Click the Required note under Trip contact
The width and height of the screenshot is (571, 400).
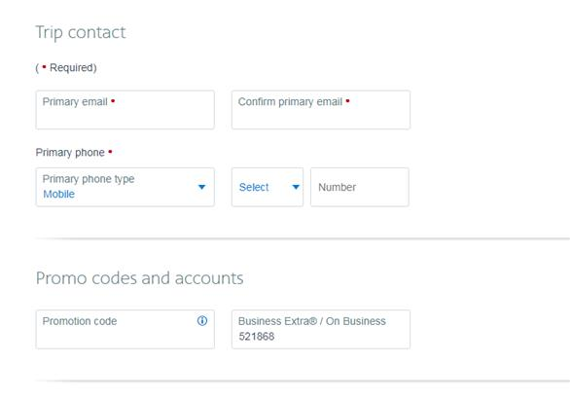click(x=66, y=68)
